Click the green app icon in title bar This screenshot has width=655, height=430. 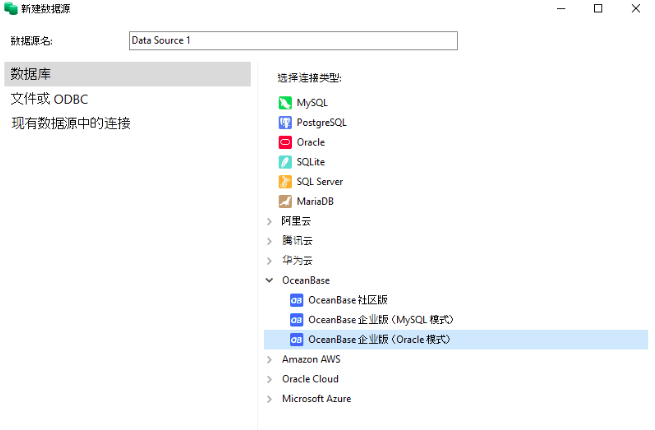10,8
